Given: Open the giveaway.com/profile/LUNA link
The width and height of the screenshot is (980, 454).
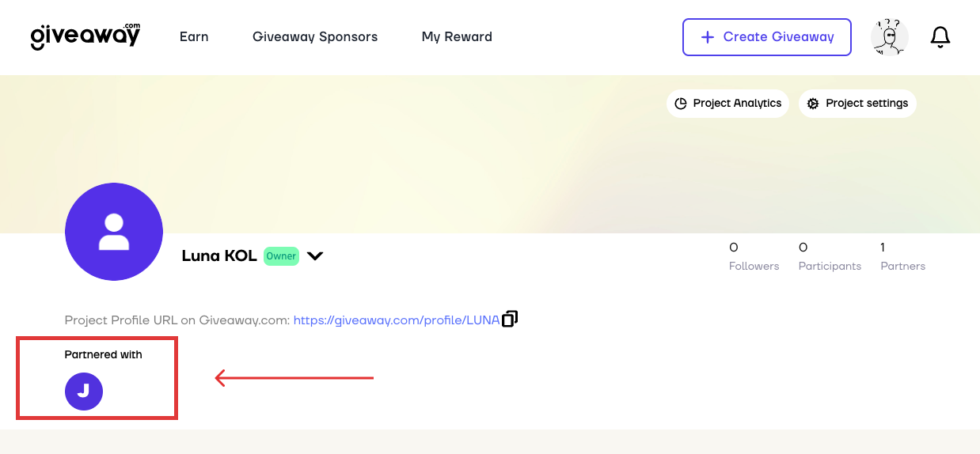Looking at the screenshot, I should click(397, 320).
